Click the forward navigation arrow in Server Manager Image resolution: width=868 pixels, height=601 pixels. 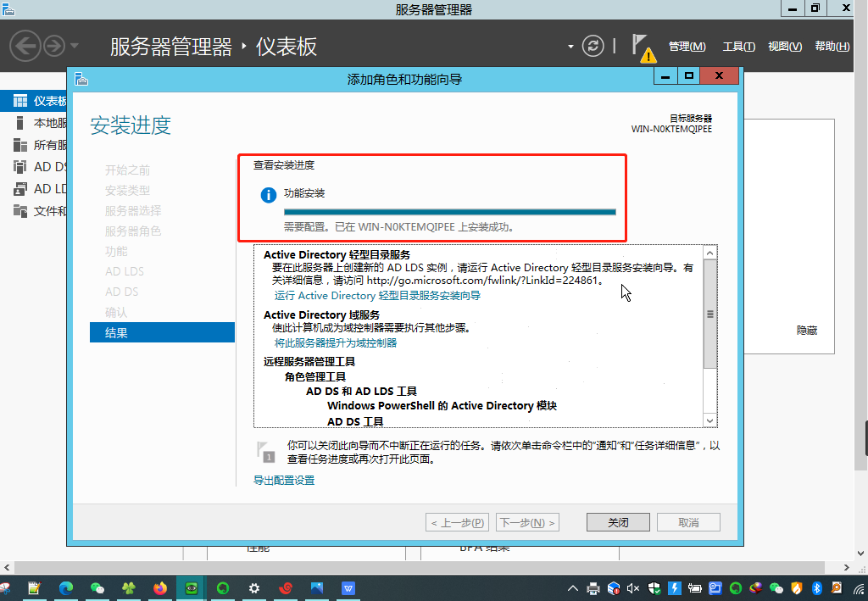click(54, 46)
